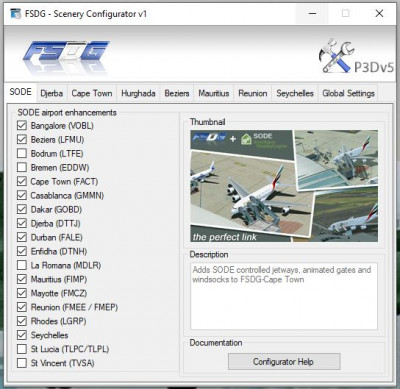Close the Scenery Configurator window

click(x=379, y=13)
